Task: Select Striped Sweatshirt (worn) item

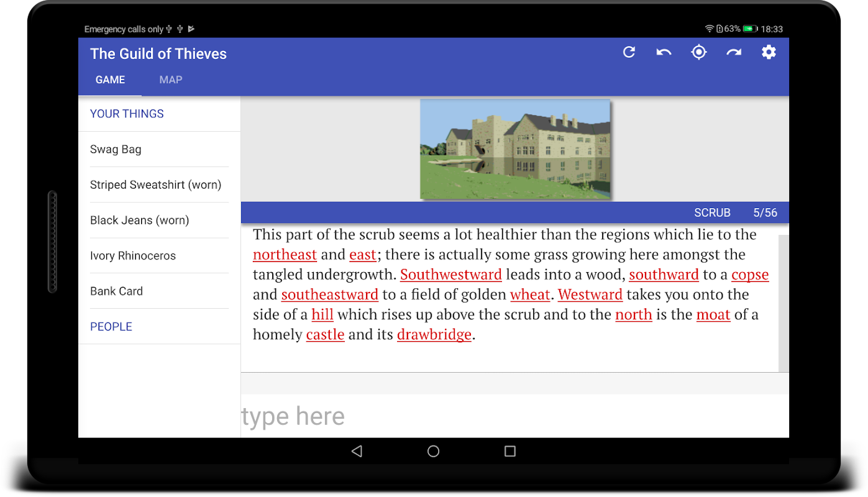Action: coord(159,185)
